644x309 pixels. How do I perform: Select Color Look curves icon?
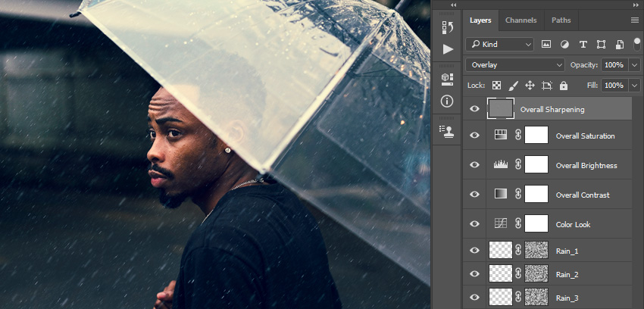point(501,223)
